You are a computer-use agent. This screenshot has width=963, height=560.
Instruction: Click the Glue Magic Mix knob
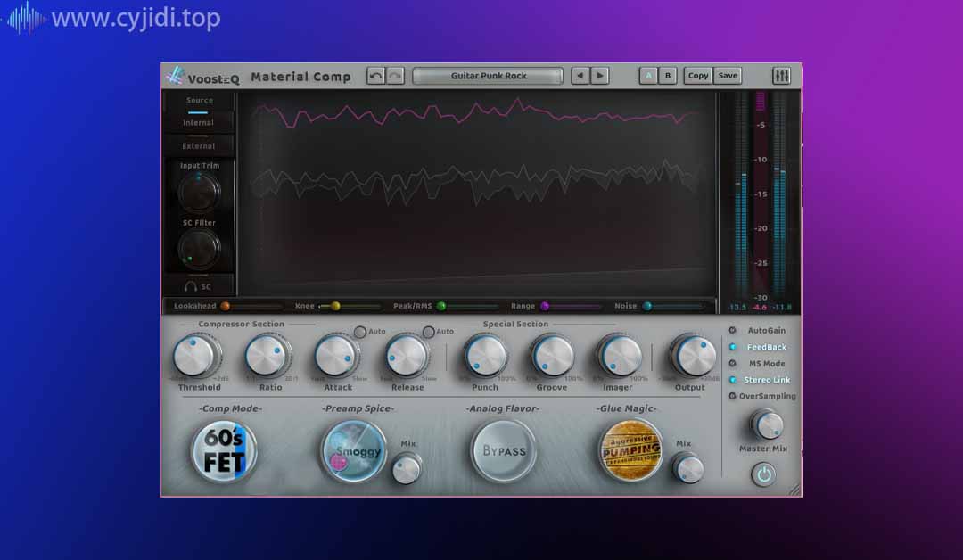(x=687, y=468)
